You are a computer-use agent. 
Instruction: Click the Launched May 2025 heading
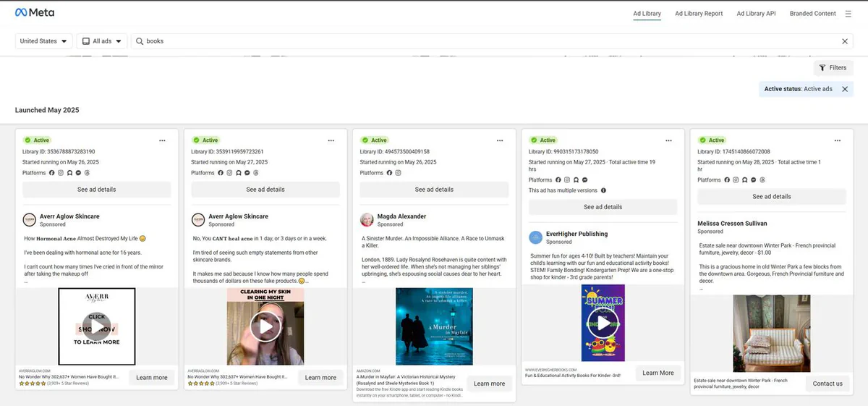(47, 110)
